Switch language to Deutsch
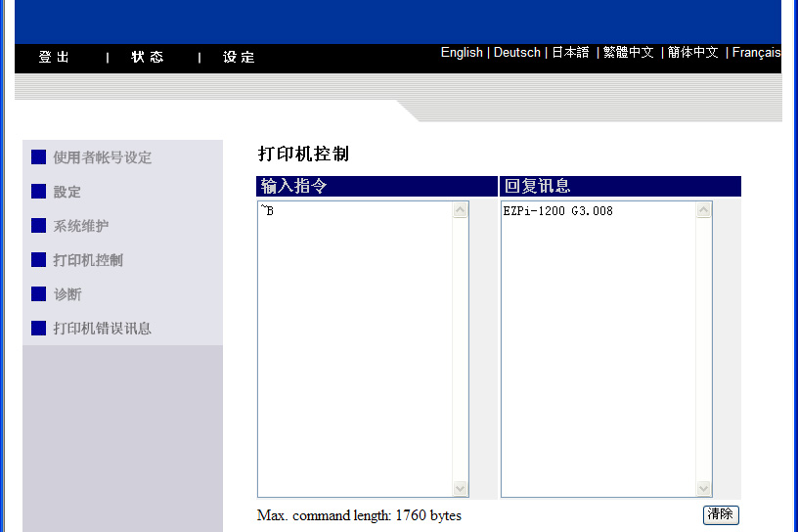 pos(516,53)
